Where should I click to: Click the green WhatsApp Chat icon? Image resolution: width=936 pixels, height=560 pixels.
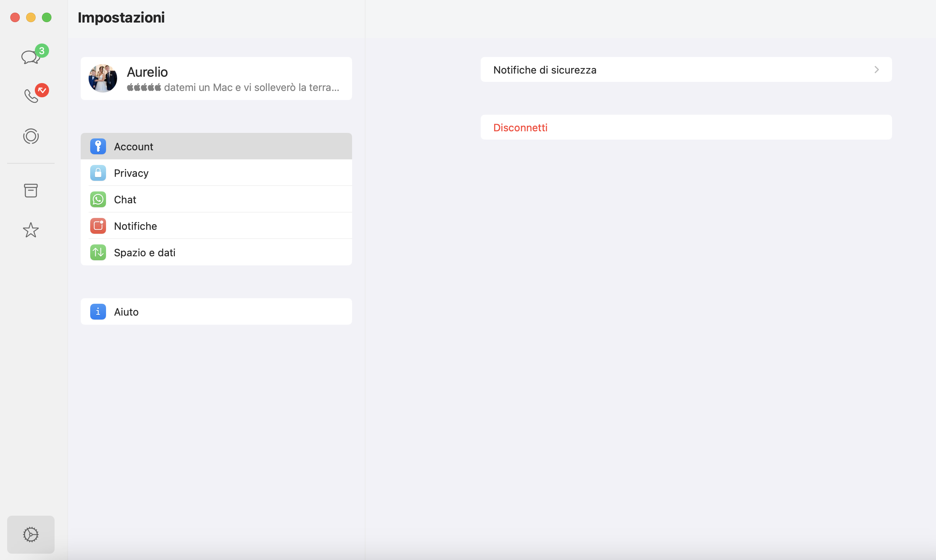point(98,199)
